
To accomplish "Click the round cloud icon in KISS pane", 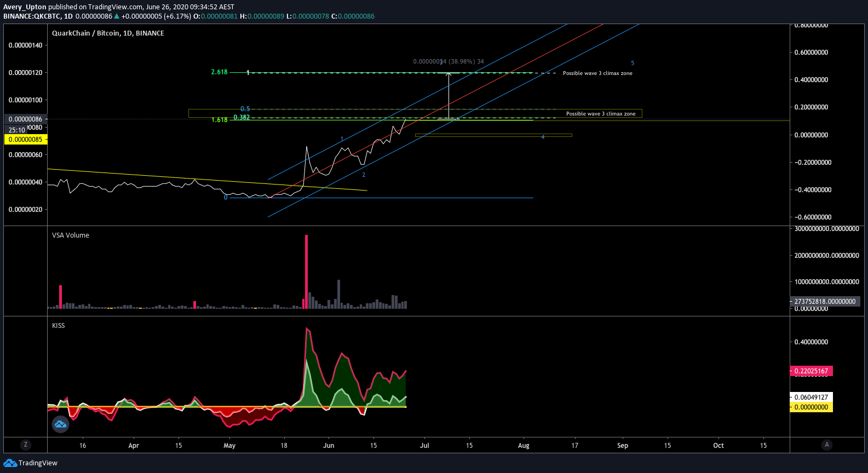I will point(60,424).
